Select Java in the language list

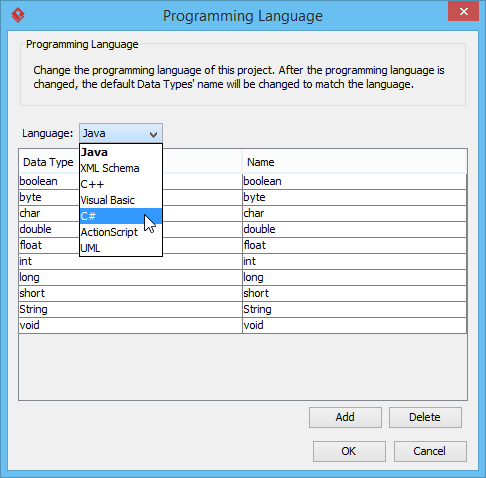coord(121,152)
